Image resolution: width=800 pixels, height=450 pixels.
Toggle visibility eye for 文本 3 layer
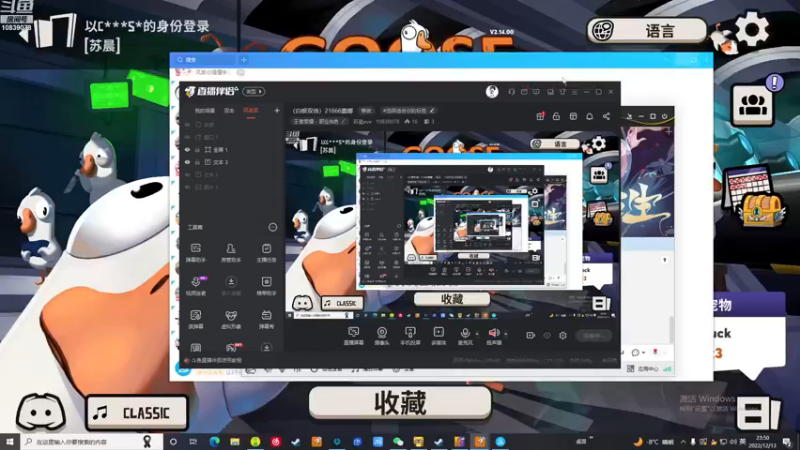click(x=187, y=162)
